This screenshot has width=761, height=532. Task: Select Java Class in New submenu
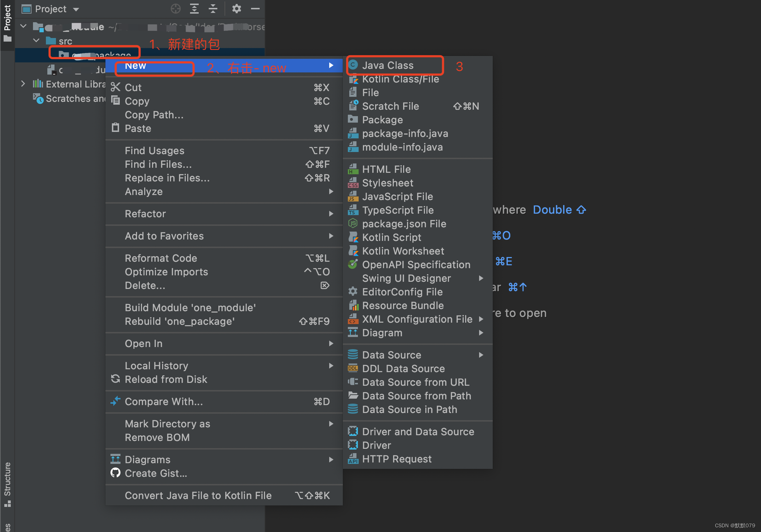tap(387, 65)
